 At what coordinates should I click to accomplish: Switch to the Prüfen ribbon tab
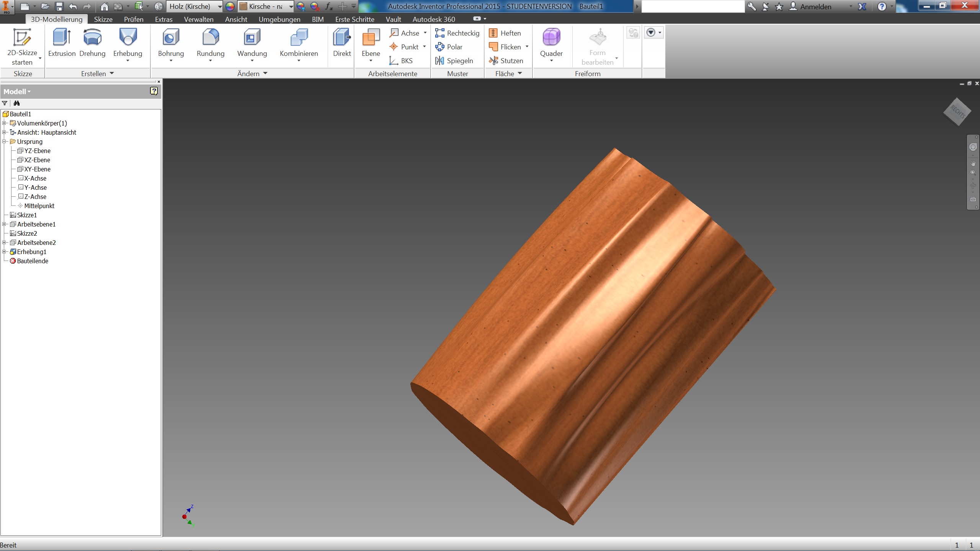[134, 19]
